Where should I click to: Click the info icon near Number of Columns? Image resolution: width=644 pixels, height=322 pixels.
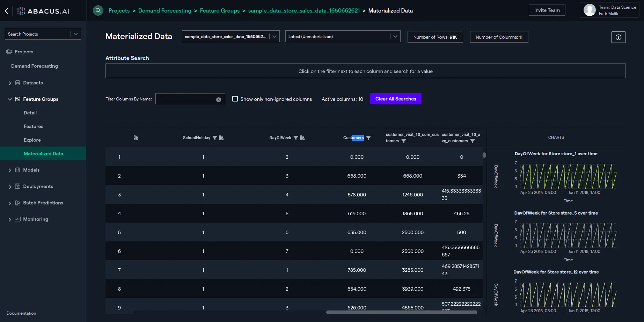(x=618, y=37)
